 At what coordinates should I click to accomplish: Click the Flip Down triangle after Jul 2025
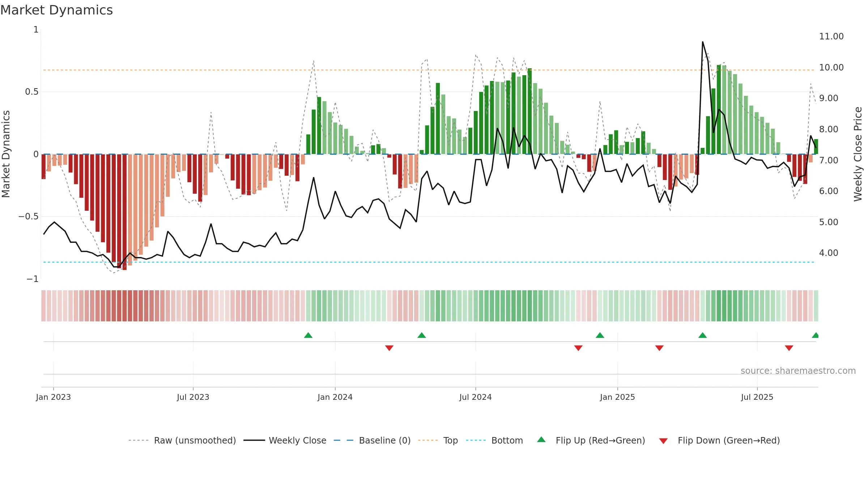coord(789,348)
